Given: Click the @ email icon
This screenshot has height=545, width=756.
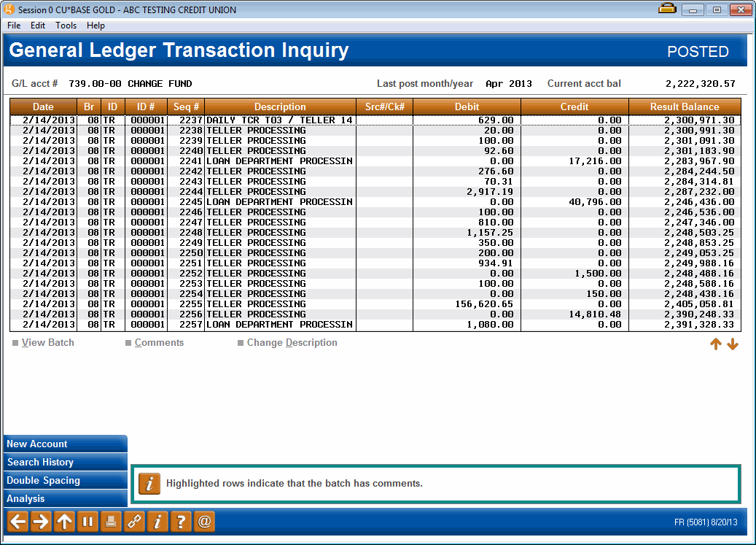Looking at the screenshot, I should pyautogui.click(x=204, y=521).
